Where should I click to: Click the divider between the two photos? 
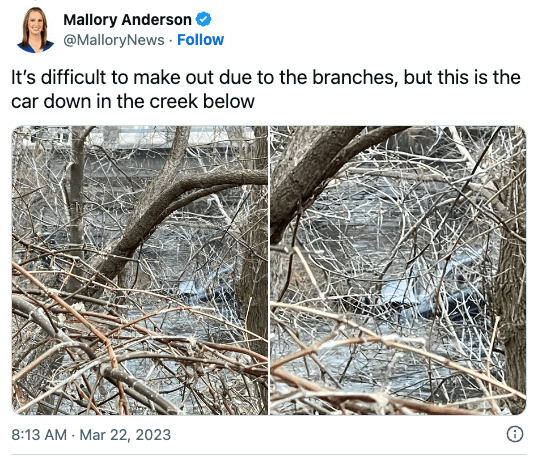coord(269,270)
